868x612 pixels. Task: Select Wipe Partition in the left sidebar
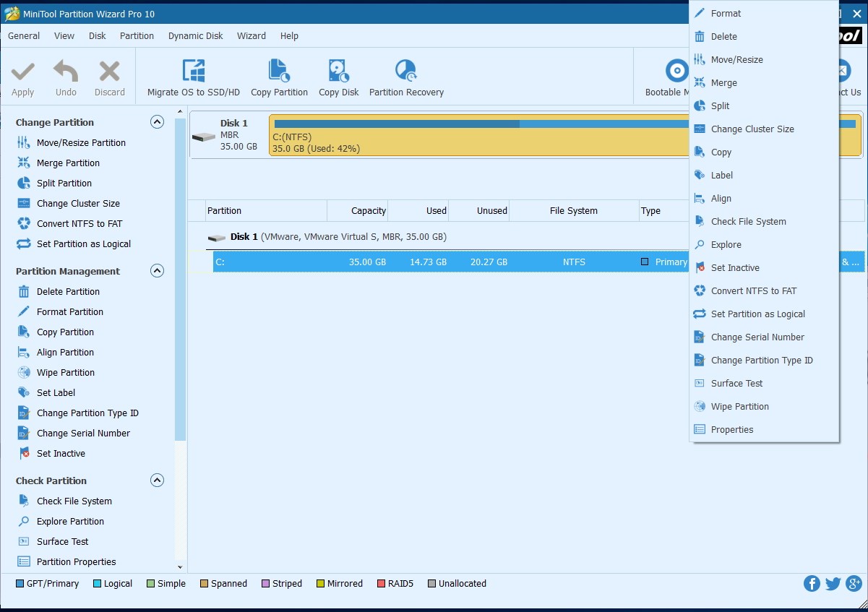click(x=65, y=373)
